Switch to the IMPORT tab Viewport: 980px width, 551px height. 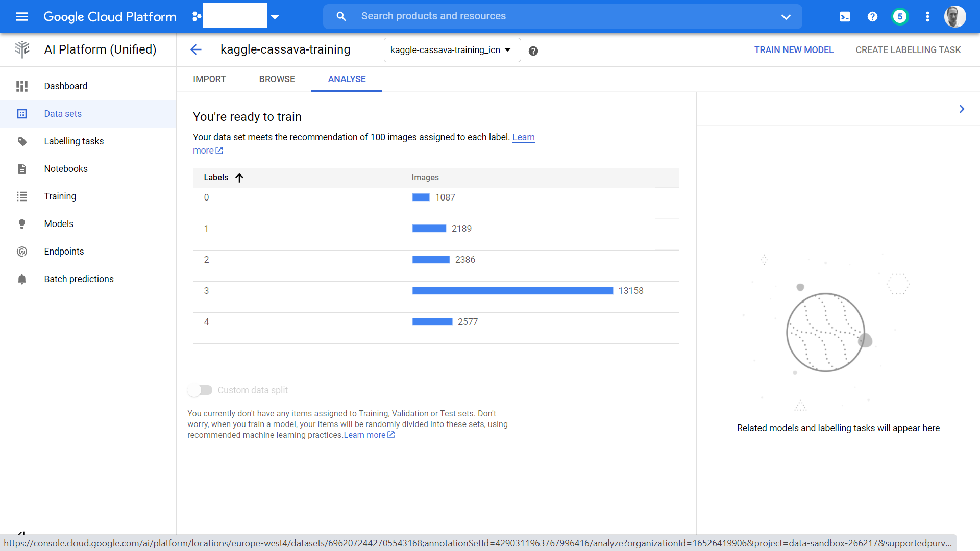[x=209, y=79]
